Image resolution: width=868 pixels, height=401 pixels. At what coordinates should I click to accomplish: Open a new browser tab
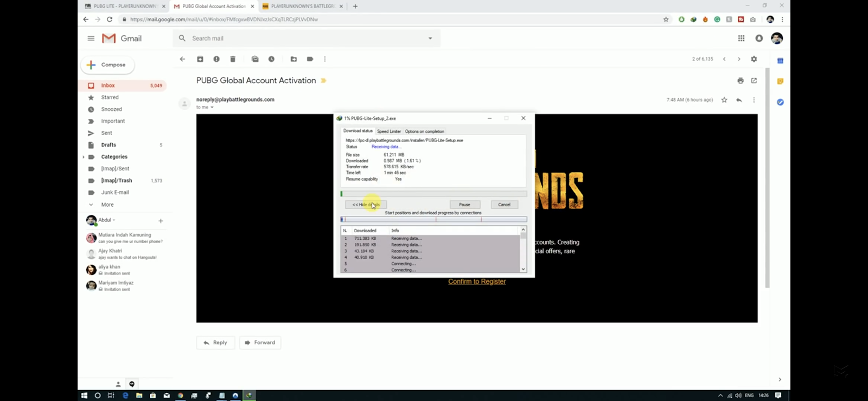point(355,7)
